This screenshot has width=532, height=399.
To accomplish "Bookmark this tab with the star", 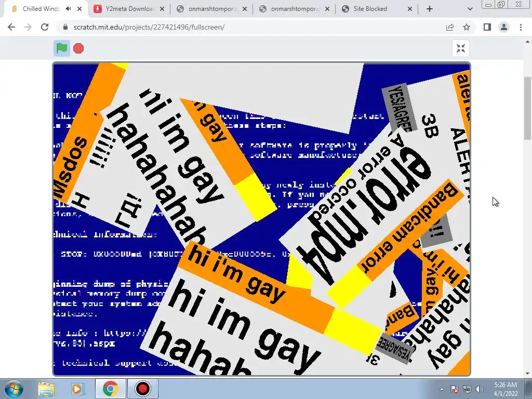I will coord(467,27).
